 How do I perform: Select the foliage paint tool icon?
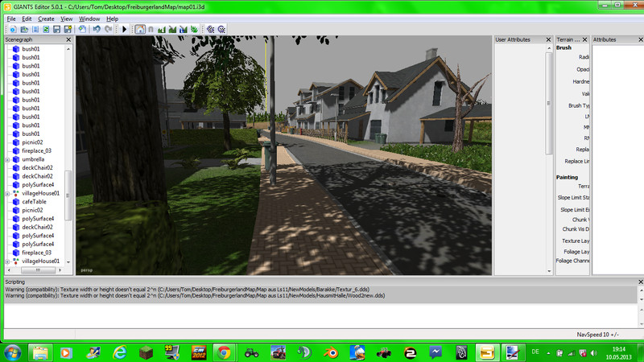pos(194,30)
